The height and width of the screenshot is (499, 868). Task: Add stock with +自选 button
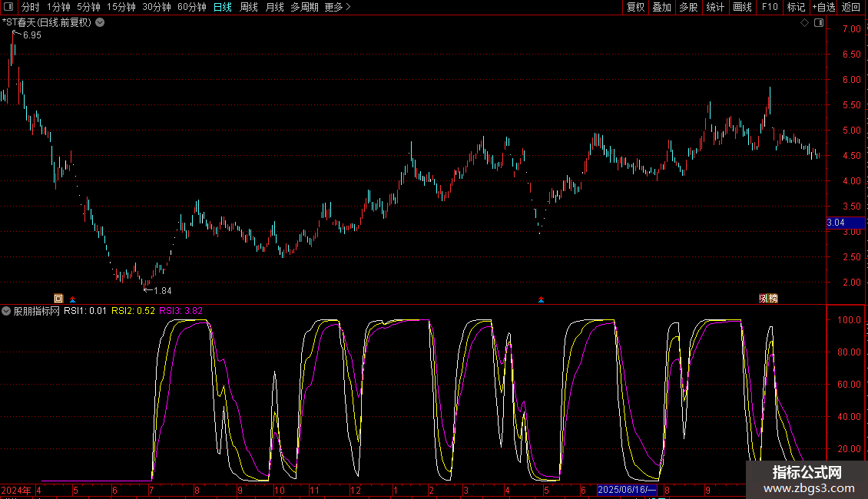pyautogui.click(x=823, y=7)
